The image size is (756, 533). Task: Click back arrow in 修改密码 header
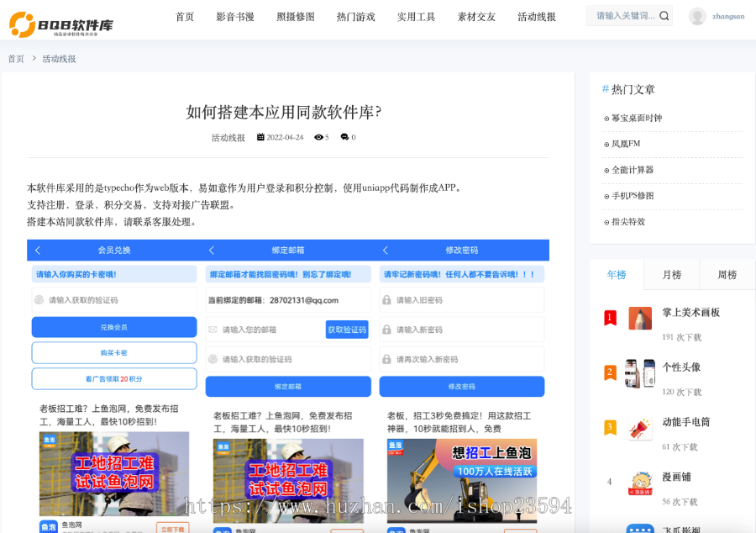[x=386, y=251]
